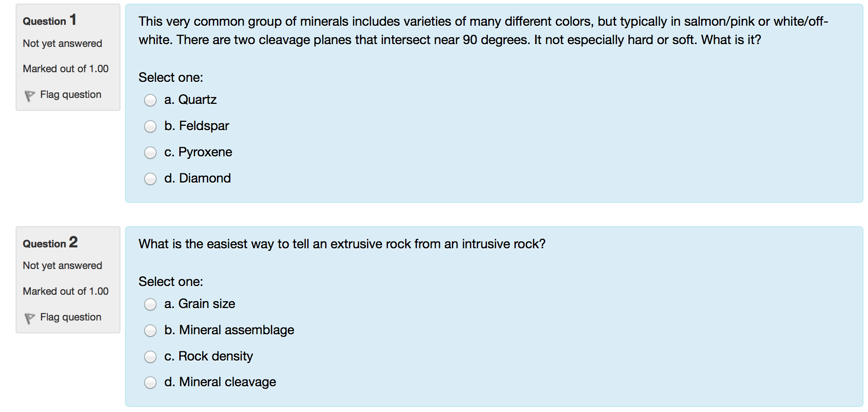Select "d. Mineral cleavage" for Question 2
The width and height of the screenshot is (868, 412).
pos(150,382)
